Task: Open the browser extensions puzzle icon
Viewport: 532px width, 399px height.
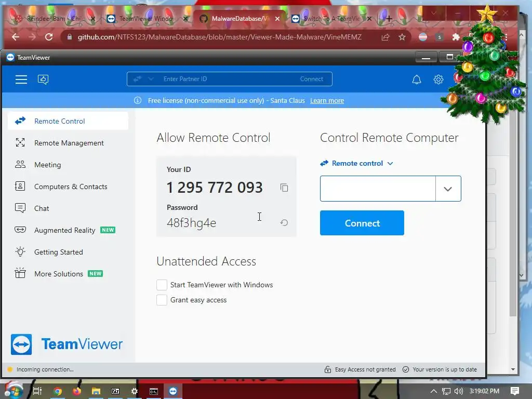Action: [456, 37]
